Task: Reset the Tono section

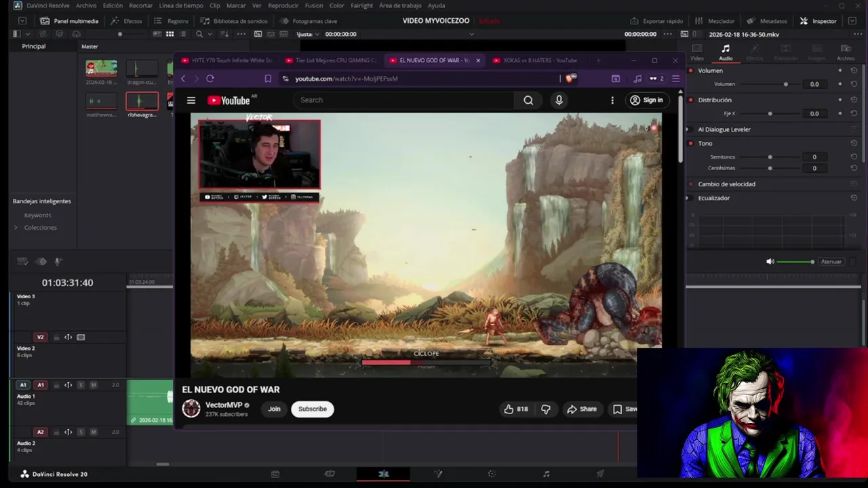Action: coord(854,143)
